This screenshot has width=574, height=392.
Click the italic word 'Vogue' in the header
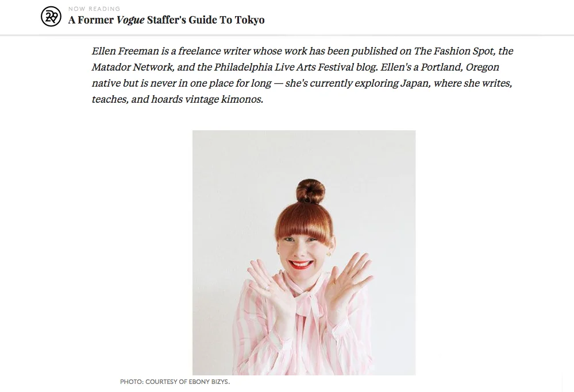[130, 20]
